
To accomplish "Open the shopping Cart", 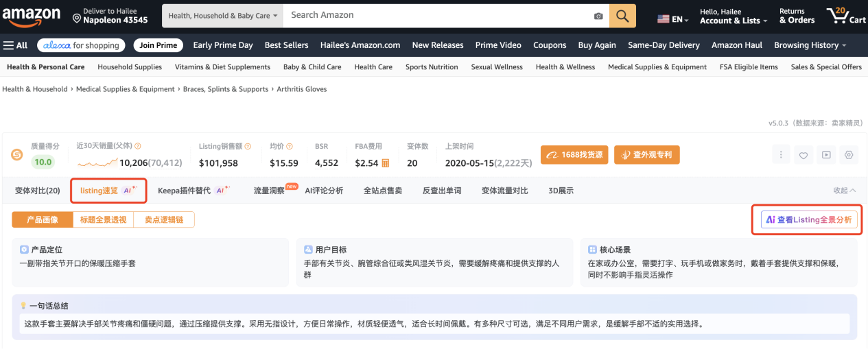I will coord(846,16).
